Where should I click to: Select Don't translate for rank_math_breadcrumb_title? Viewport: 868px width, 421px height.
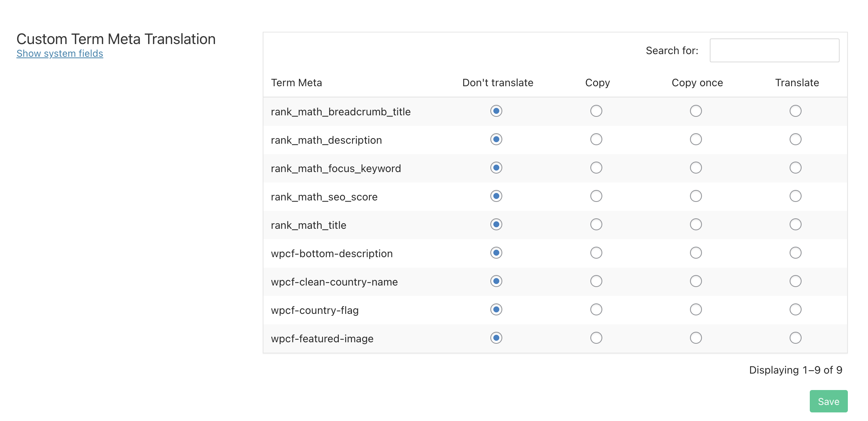(x=496, y=111)
